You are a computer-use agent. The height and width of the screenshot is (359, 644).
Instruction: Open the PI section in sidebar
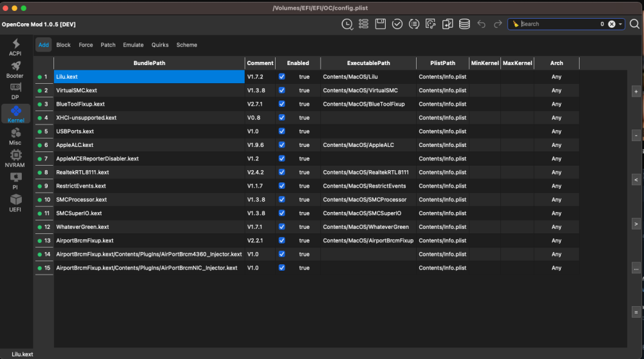(15, 181)
